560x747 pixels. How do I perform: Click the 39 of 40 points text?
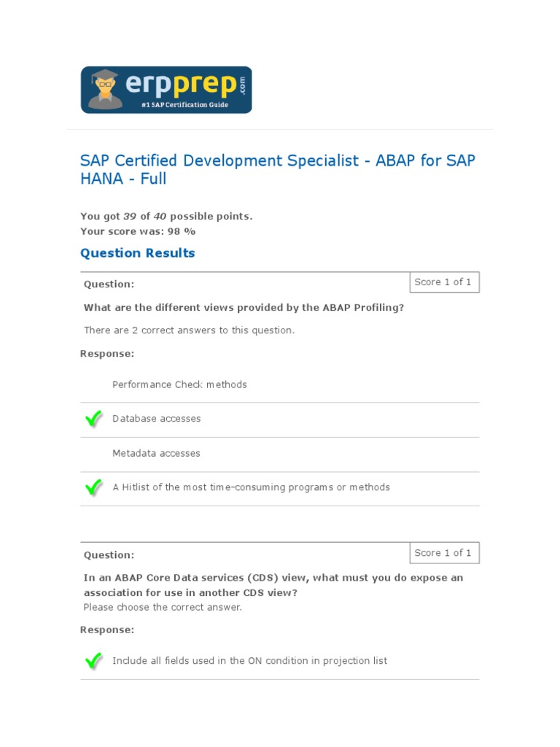click(x=166, y=217)
